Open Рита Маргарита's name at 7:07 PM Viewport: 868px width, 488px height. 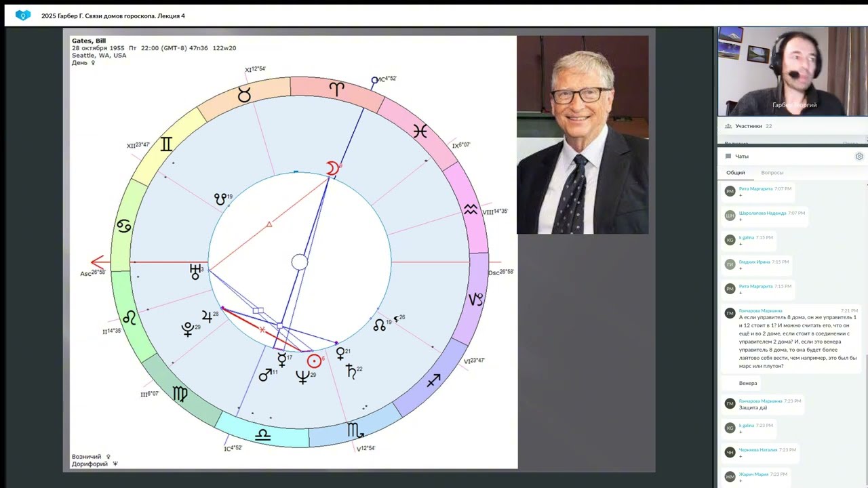[x=755, y=188]
